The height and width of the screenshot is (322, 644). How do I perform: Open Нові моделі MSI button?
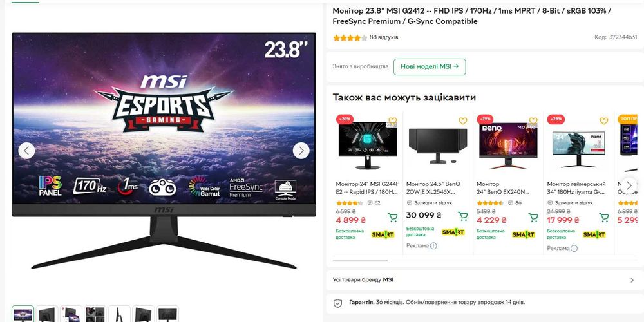coord(430,66)
